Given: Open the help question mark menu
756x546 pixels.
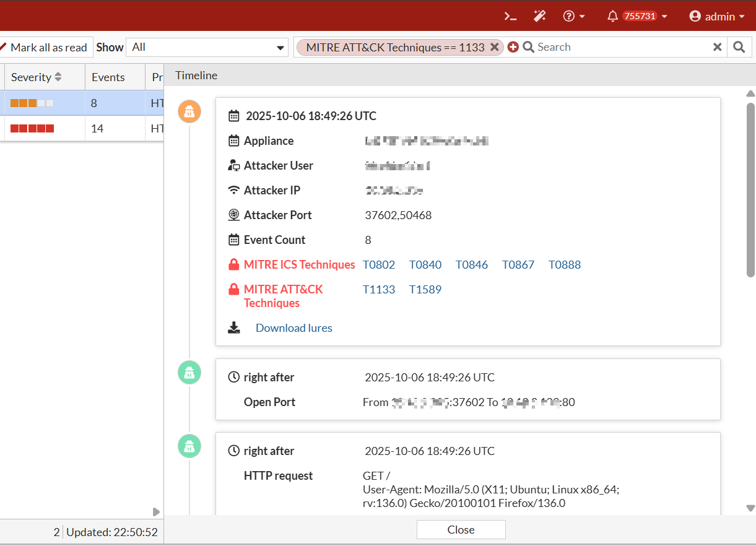Looking at the screenshot, I should [x=574, y=17].
